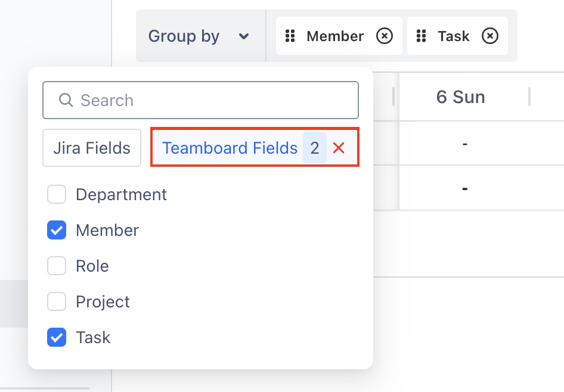The width and height of the screenshot is (564, 392).
Task: Open the Group by dropdown
Action: point(184,36)
